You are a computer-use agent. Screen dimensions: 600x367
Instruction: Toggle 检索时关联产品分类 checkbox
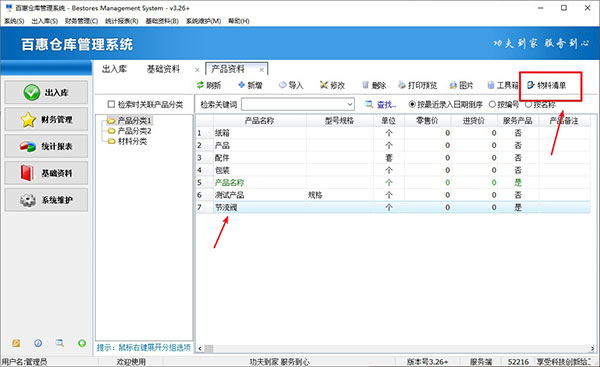click(x=111, y=104)
